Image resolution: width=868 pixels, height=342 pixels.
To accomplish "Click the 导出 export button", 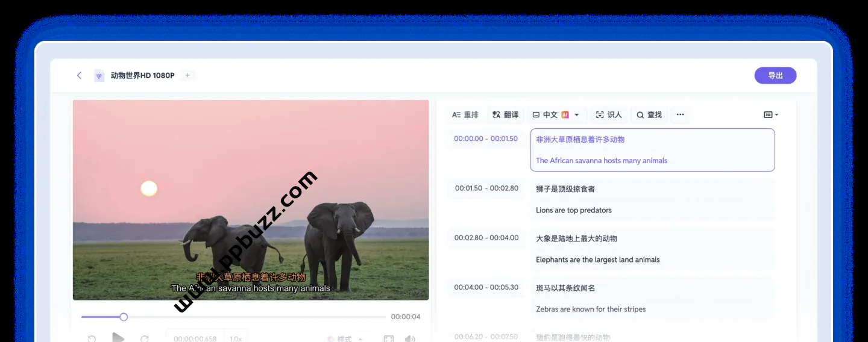I will click(775, 75).
